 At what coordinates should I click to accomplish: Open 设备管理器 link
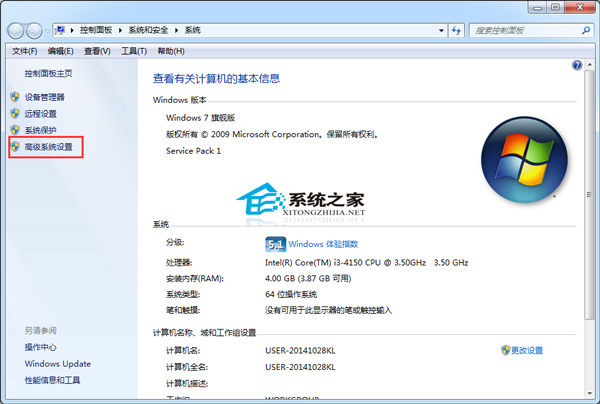point(44,97)
